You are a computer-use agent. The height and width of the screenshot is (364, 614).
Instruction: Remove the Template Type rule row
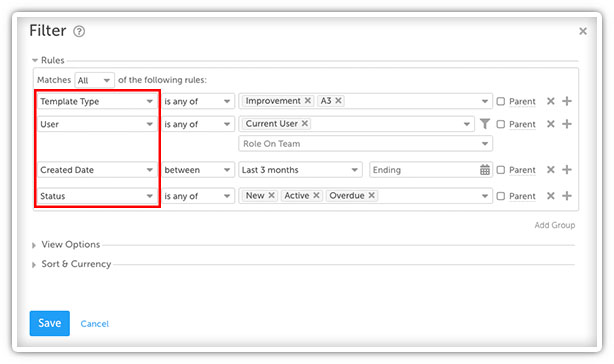pyautogui.click(x=551, y=101)
